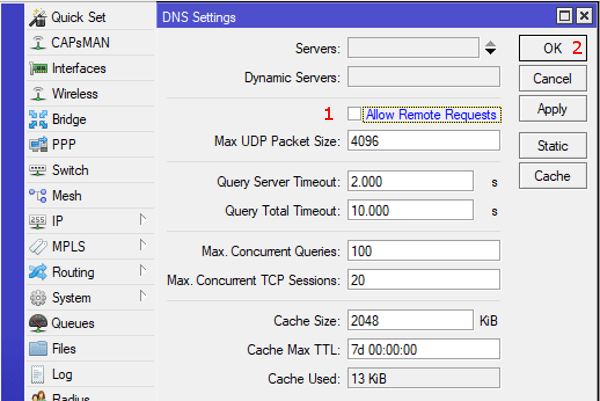Click the Mesh nodes icon
600x401 pixels.
click(38, 196)
